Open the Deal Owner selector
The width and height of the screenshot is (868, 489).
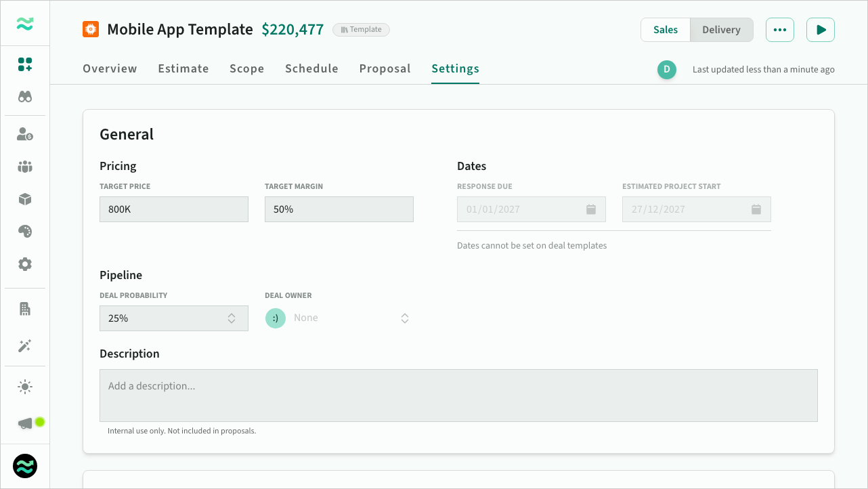click(x=339, y=318)
